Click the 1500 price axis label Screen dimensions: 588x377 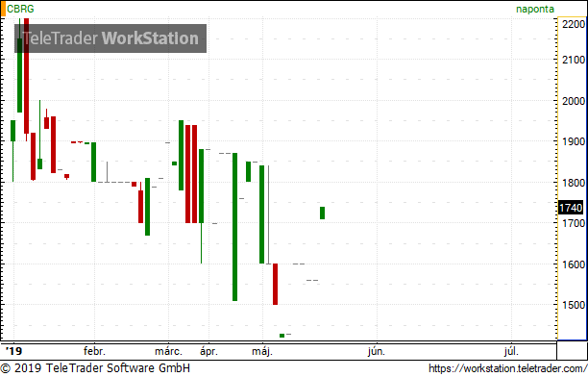[574, 305]
